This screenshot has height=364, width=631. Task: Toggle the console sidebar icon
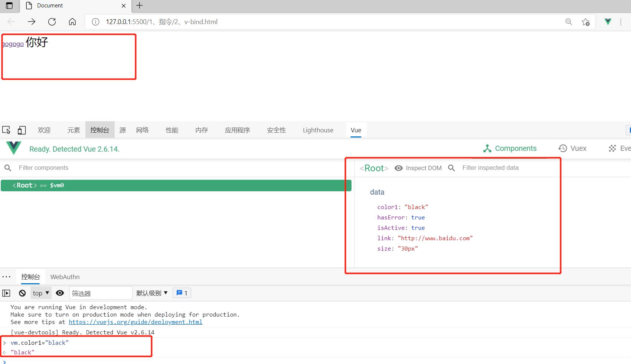click(6, 293)
